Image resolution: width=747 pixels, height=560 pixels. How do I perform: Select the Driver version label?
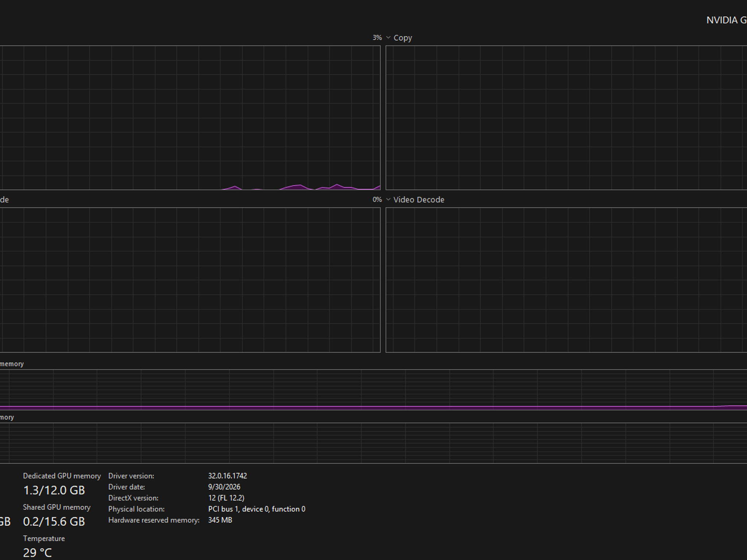click(131, 476)
